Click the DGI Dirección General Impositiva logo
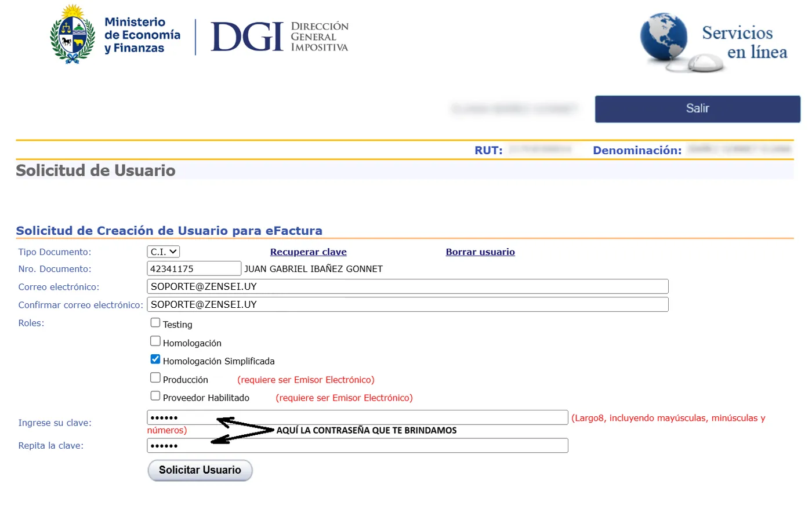Viewport: 812px width, 509px height. (280, 37)
